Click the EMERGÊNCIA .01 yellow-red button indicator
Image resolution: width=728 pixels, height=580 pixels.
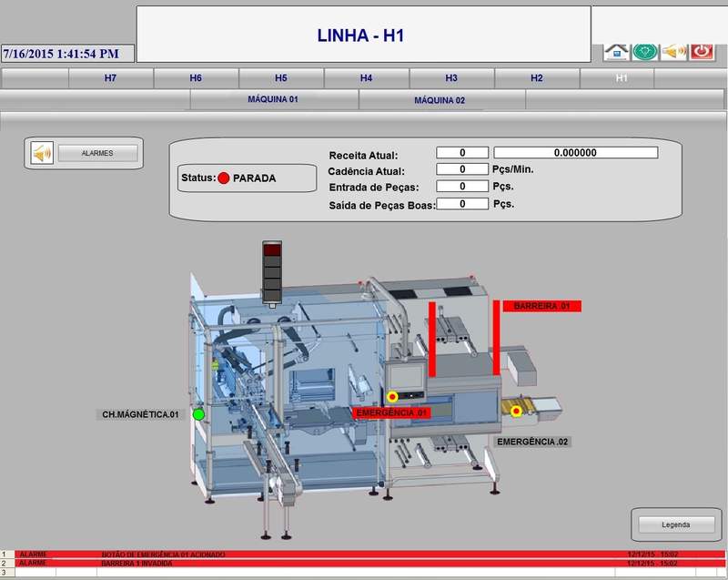[x=392, y=397]
